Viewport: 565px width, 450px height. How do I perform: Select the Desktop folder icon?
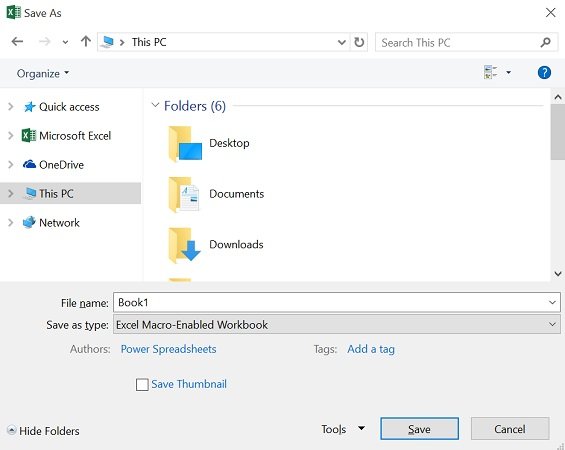coord(185,144)
